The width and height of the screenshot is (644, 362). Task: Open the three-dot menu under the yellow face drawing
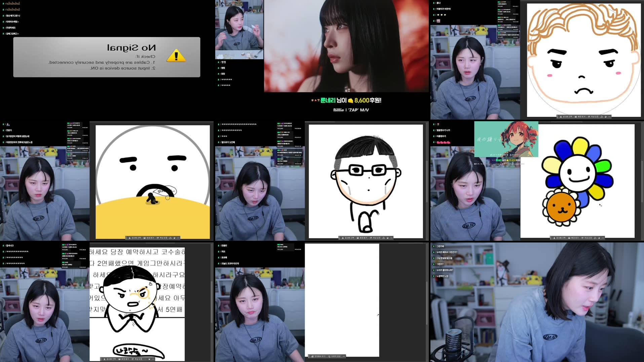(x=178, y=238)
